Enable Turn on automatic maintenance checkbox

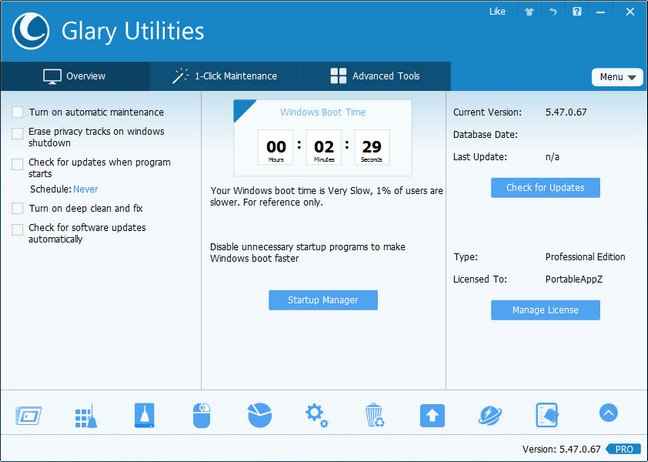(17, 113)
